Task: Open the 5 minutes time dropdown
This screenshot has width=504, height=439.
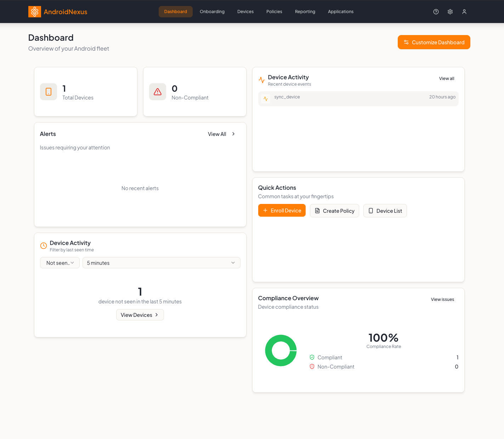Action: pyautogui.click(x=162, y=263)
